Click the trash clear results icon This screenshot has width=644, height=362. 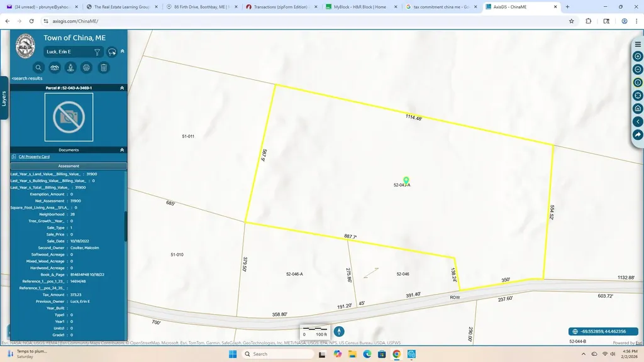point(104,68)
